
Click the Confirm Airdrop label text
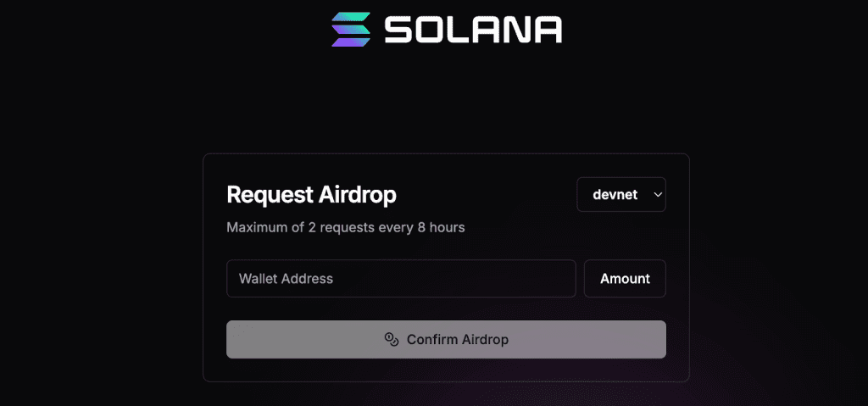click(458, 339)
